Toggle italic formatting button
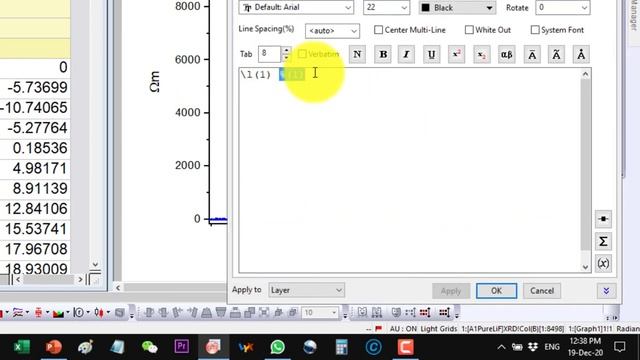 point(406,54)
